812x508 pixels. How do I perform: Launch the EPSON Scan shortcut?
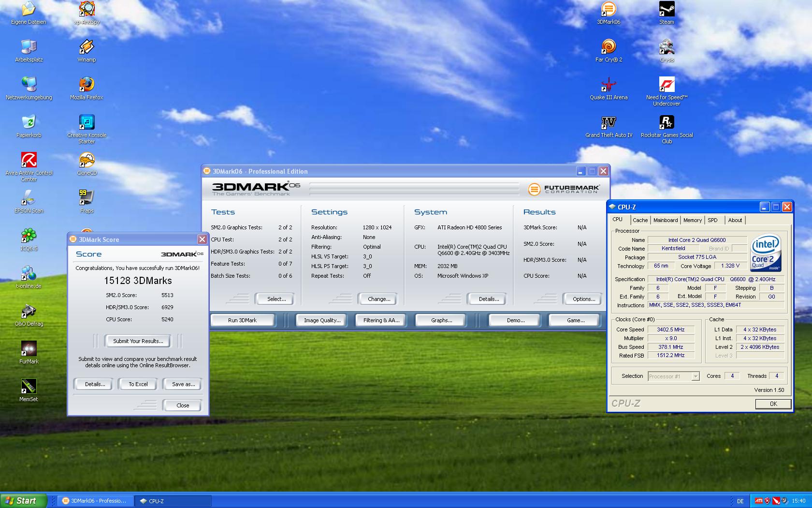click(29, 202)
